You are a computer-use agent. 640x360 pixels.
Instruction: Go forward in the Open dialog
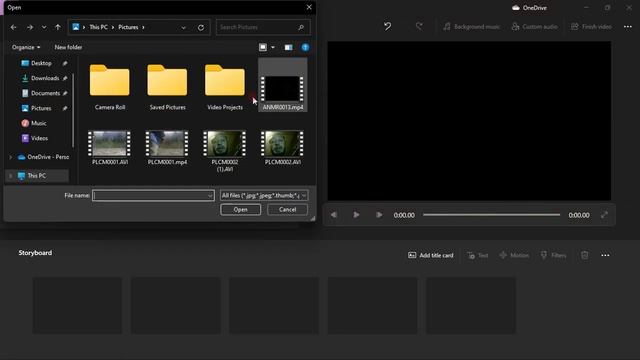tap(30, 27)
